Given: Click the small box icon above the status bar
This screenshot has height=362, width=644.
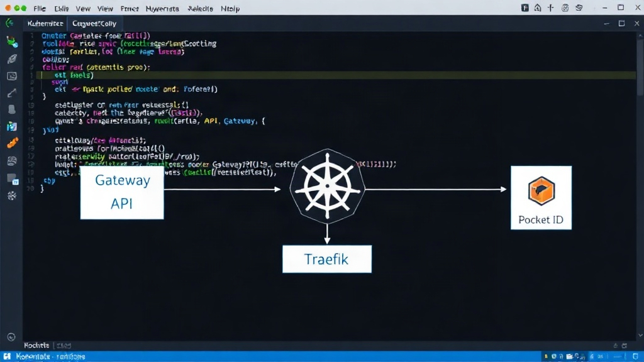Looking at the screenshot, I should pyautogui.click(x=625, y=346).
